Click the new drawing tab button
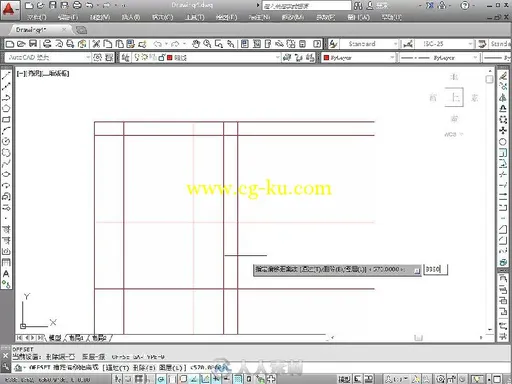Image resolution: width=512 pixels, height=384 pixels. click(x=81, y=30)
